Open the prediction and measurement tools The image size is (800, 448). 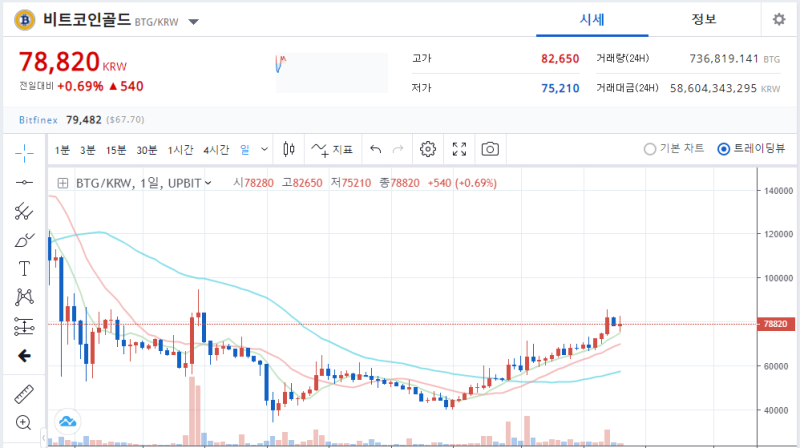coord(24,327)
